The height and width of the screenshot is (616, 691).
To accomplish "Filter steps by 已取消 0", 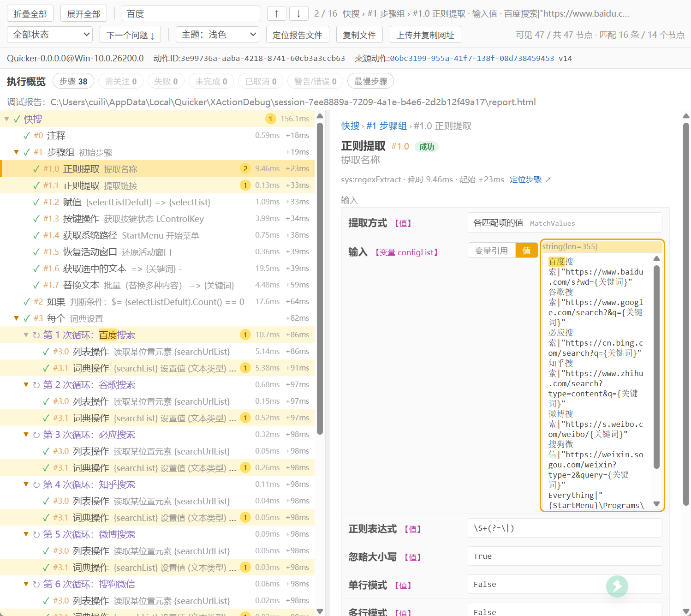I will coord(261,81).
